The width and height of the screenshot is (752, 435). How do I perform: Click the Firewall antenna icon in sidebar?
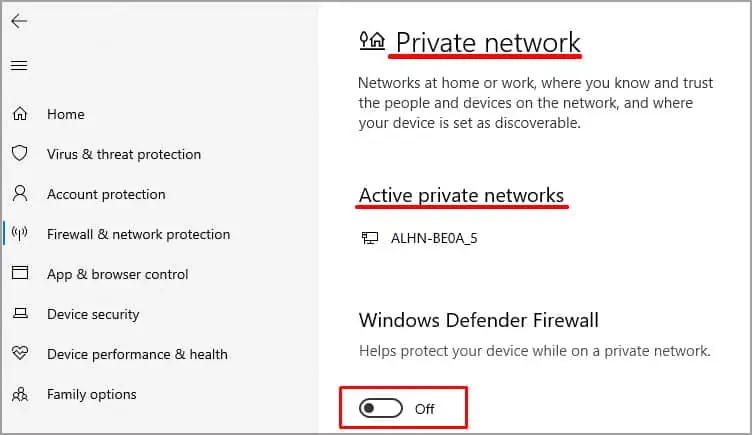[20, 234]
